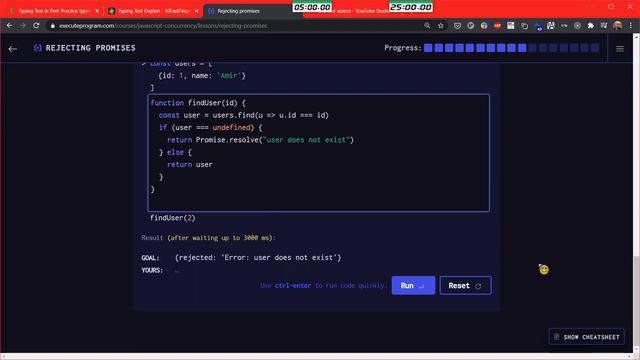This screenshot has height=360, width=640.
Task: Click Show Cheatsheet
Action: (x=587, y=337)
